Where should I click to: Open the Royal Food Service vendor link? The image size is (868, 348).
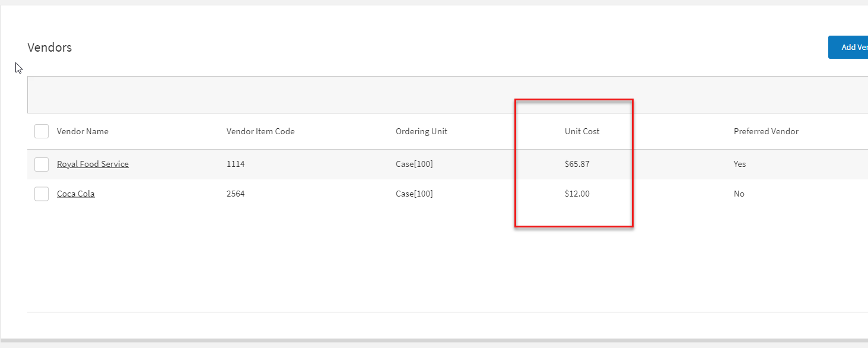93,164
